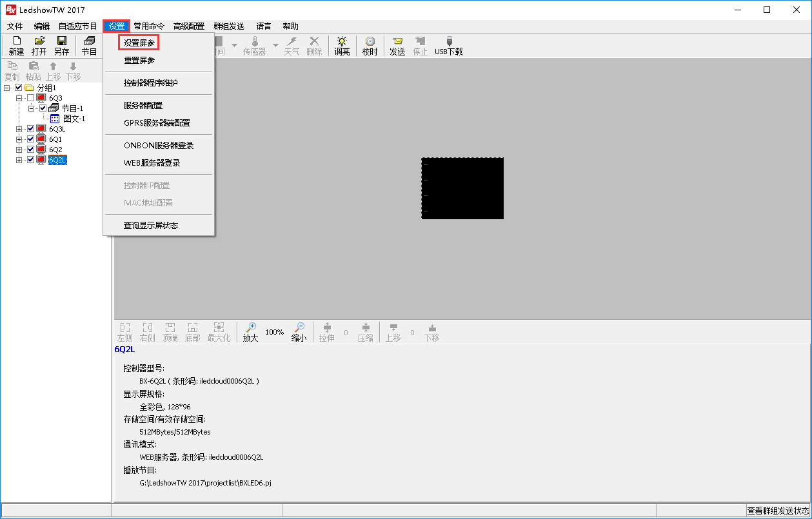Open the 高级配置 menu
The image size is (812, 519).
[188, 26]
